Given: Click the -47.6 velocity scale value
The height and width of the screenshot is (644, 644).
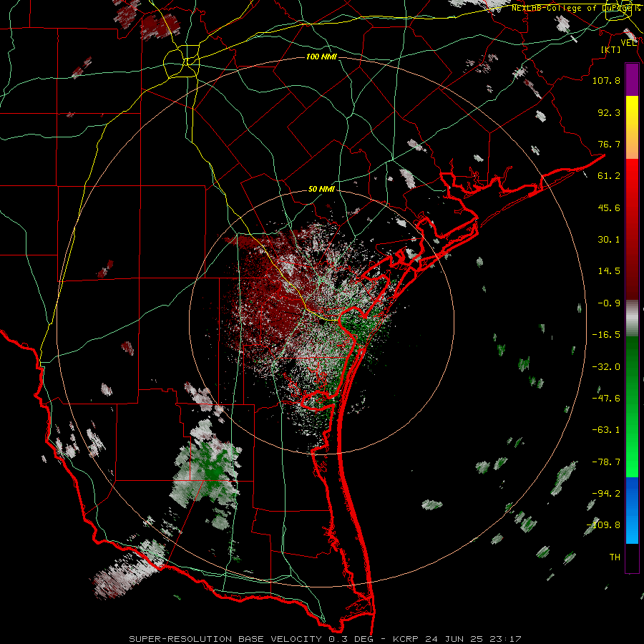Looking at the screenshot, I should (x=606, y=399).
